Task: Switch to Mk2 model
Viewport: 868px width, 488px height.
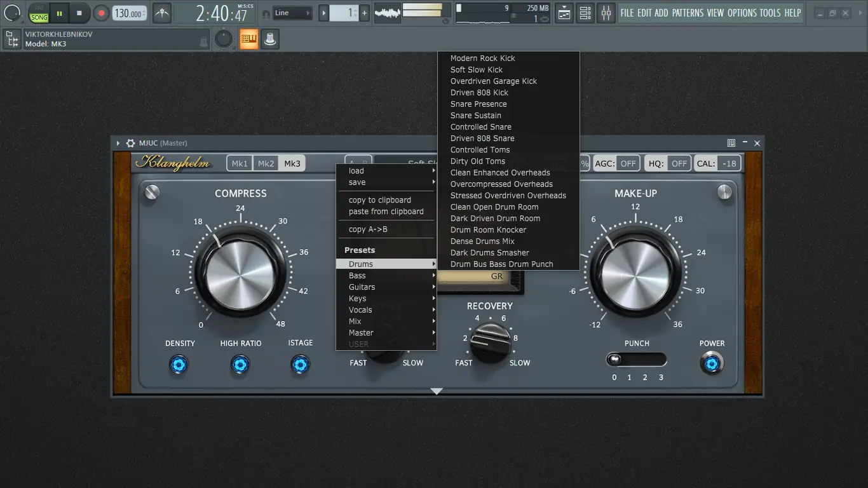Action: [x=266, y=163]
